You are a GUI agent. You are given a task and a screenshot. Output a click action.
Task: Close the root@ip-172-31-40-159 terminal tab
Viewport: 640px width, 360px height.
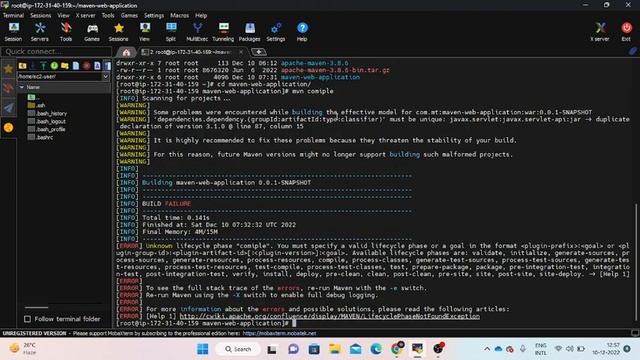241,52
